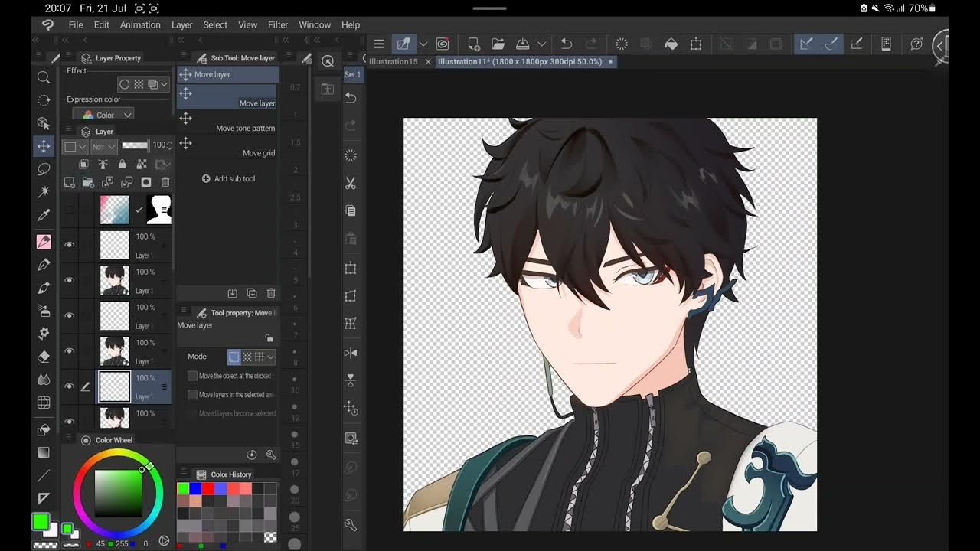Open the Filter menu
This screenshot has width=980, height=551.
(x=278, y=24)
